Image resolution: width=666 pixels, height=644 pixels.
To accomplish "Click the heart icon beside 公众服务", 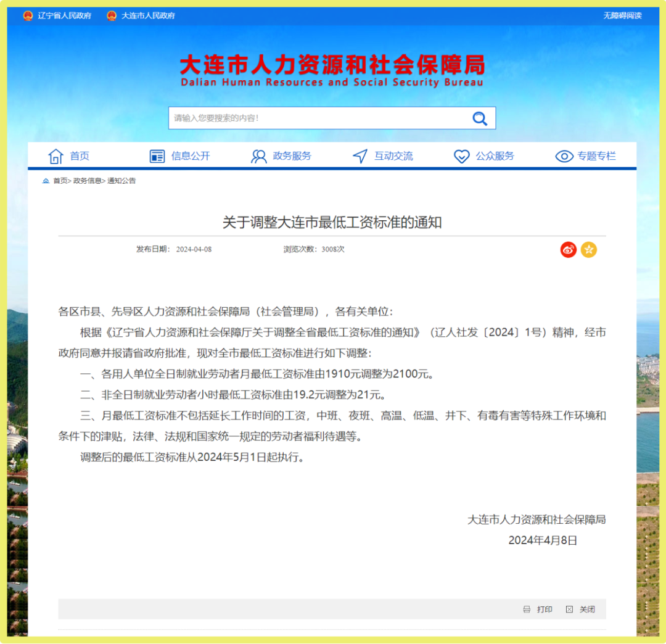I will [x=461, y=156].
